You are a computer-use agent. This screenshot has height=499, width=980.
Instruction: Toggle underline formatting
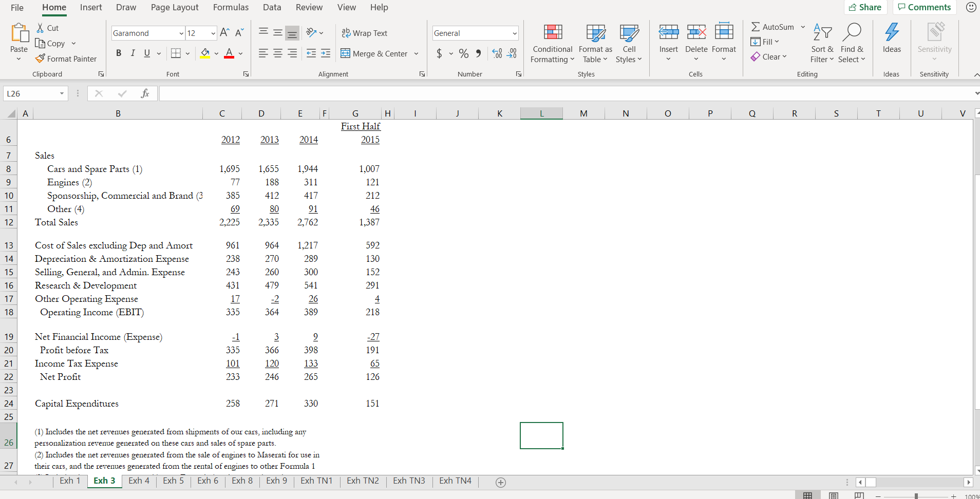(147, 53)
